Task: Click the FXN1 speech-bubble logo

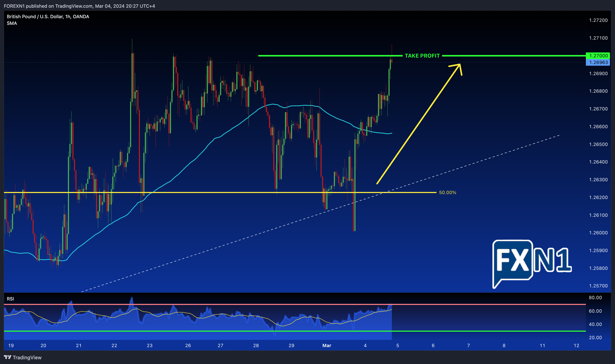Action: pos(532,264)
